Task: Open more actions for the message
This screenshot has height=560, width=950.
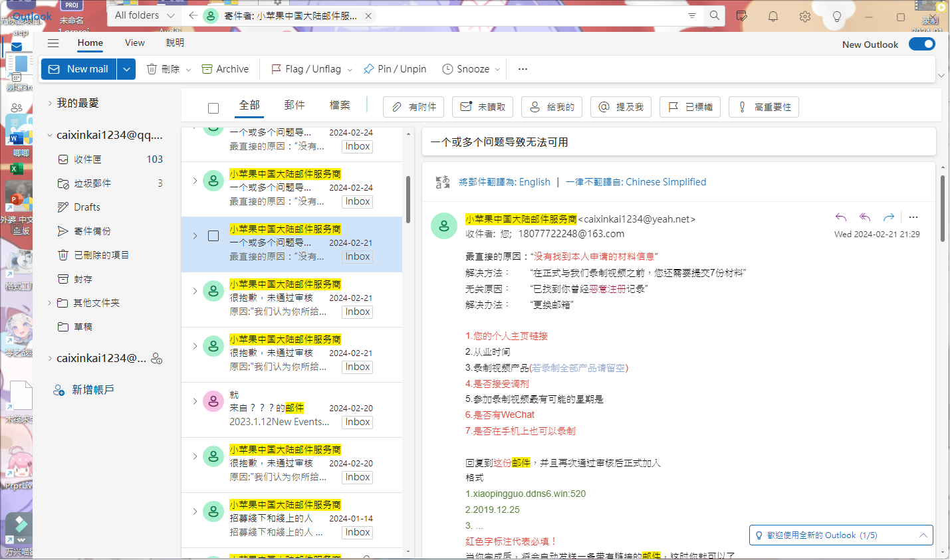Action: [x=913, y=217]
